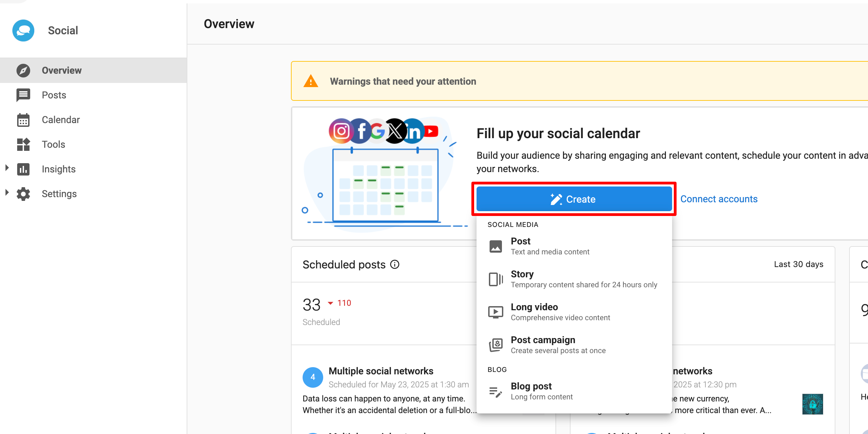The image size is (868, 434).
Task: Open the Connect accounts link
Action: tap(719, 199)
